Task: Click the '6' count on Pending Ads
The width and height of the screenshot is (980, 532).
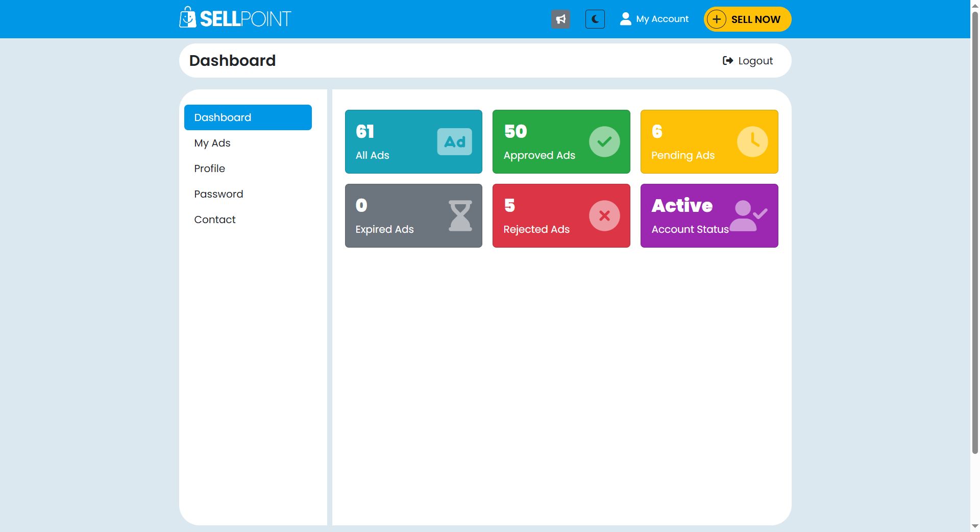Action: 657,132
